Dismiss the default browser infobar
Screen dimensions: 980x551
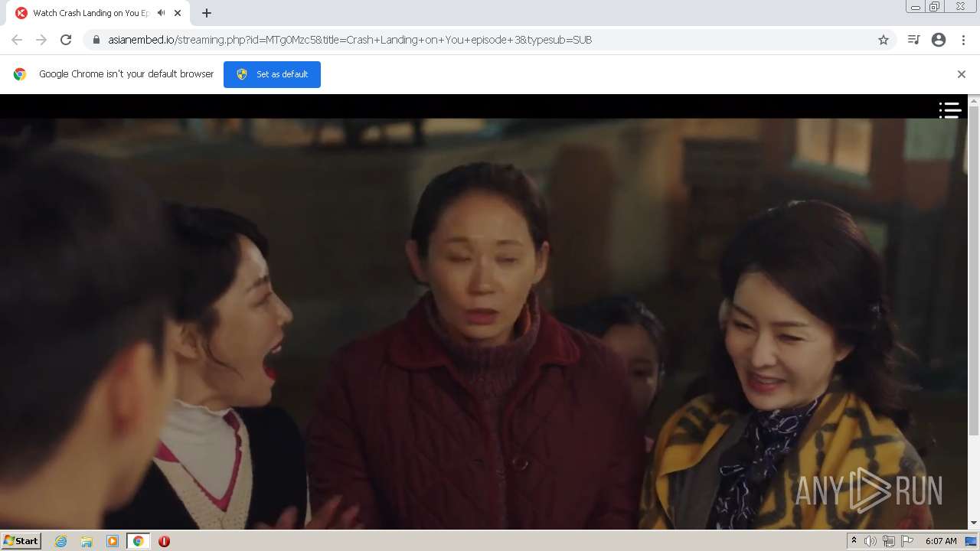pyautogui.click(x=962, y=74)
